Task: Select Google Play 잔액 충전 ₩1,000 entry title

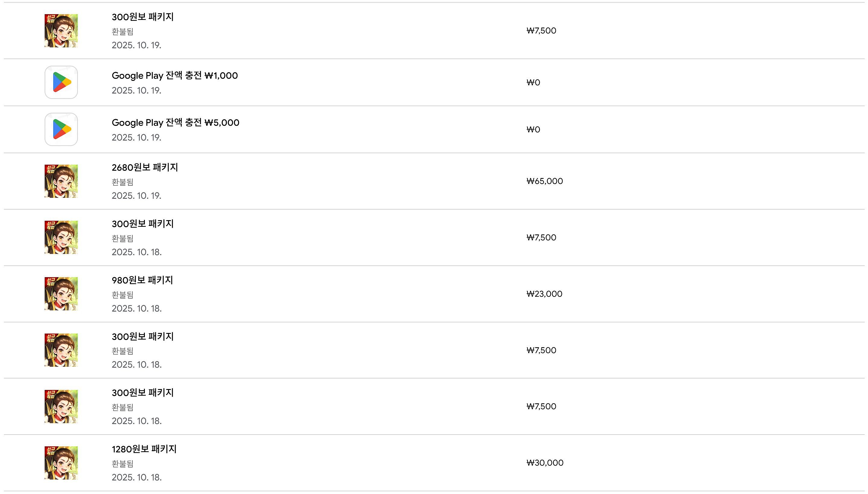Action: [x=174, y=76]
